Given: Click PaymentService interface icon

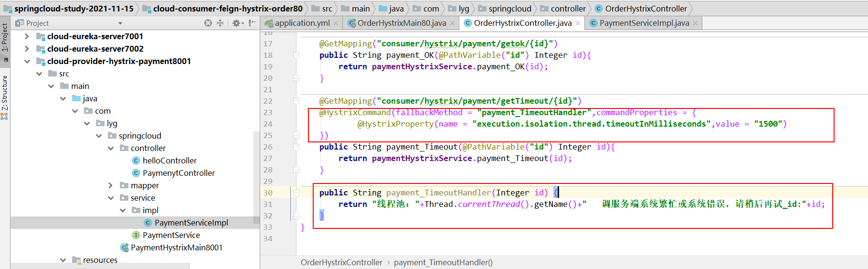Looking at the screenshot, I should pos(136,235).
